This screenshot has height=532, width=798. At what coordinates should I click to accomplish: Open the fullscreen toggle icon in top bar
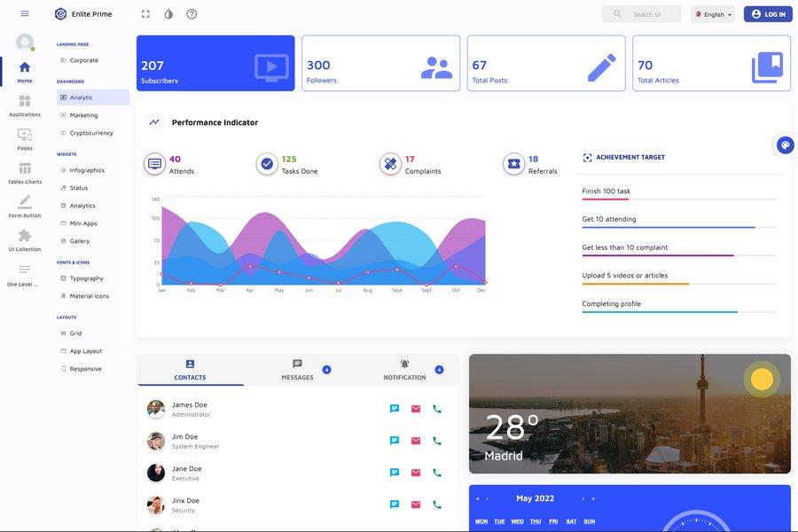[144, 12]
